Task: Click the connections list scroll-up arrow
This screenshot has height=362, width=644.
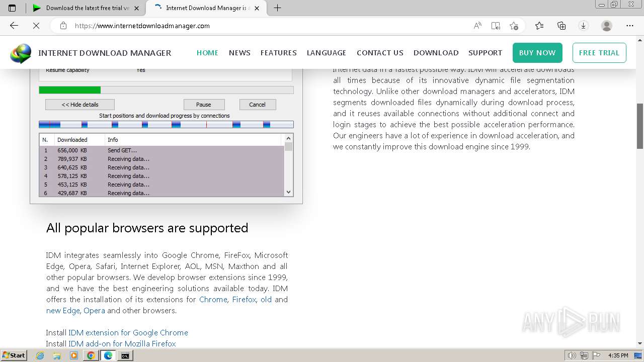Action: tap(288, 138)
